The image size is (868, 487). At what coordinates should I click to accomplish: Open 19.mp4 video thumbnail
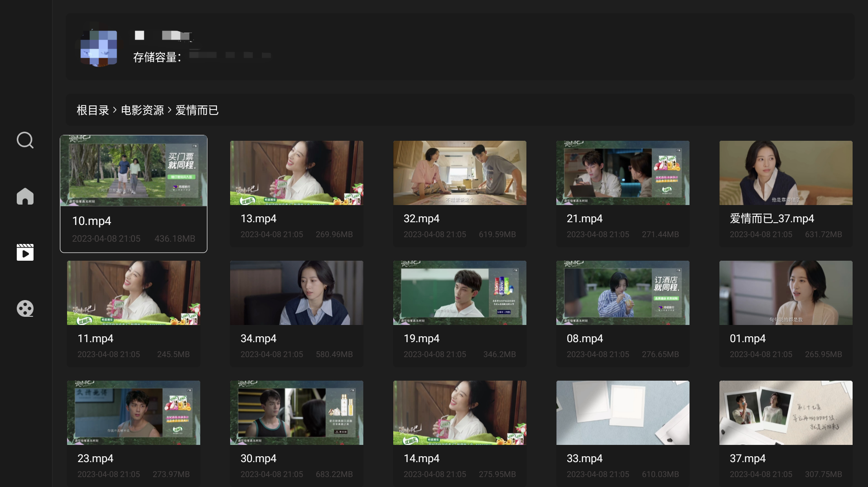coord(460,293)
